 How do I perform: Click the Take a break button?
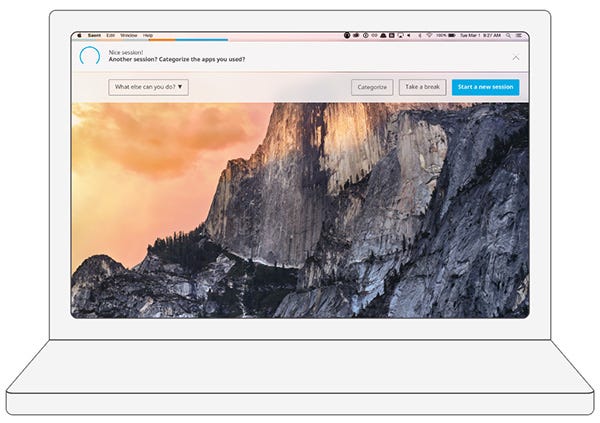422,87
